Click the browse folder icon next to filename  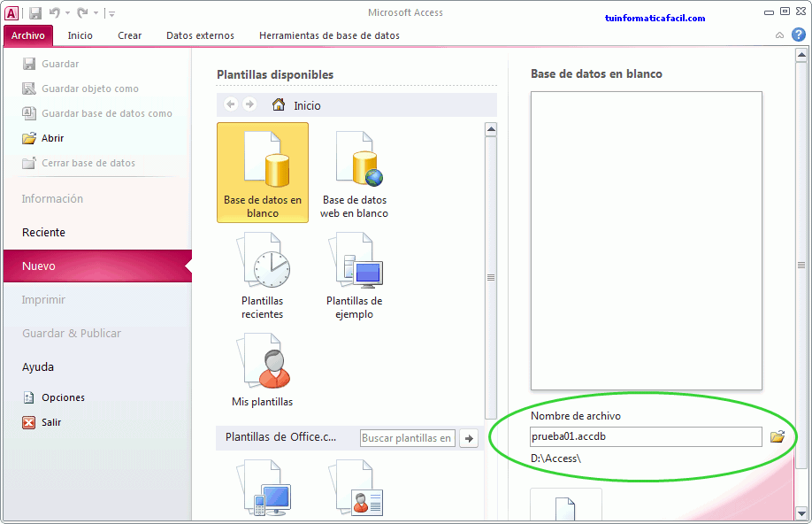pos(778,436)
